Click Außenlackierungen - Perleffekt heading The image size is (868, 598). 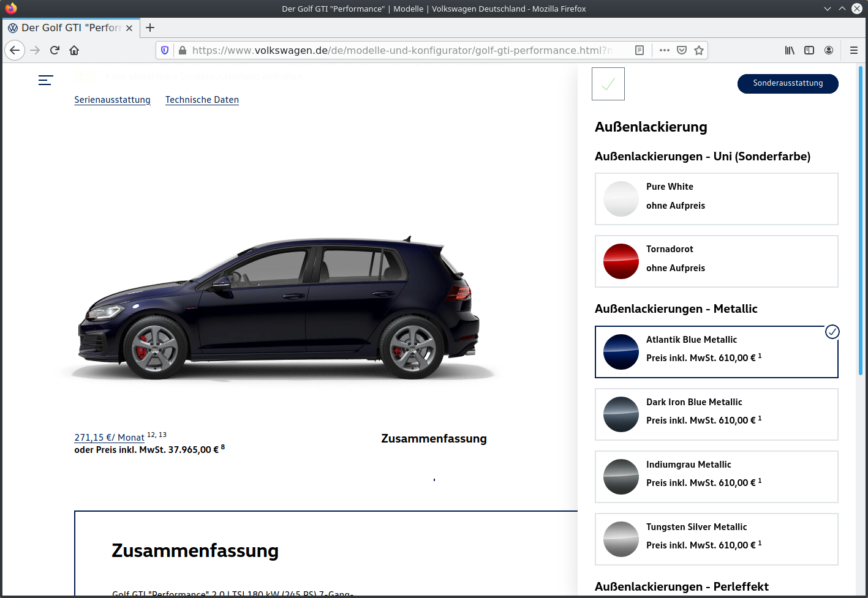point(682,587)
